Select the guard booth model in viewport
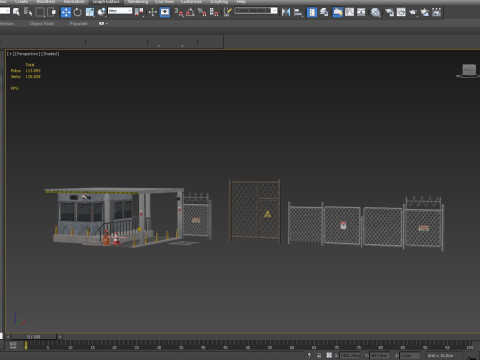 115,217
